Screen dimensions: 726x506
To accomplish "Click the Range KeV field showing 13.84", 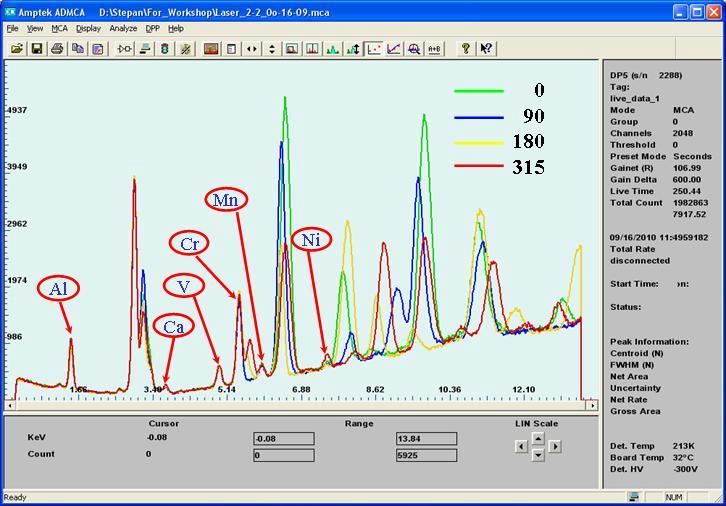I will coord(426,438).
